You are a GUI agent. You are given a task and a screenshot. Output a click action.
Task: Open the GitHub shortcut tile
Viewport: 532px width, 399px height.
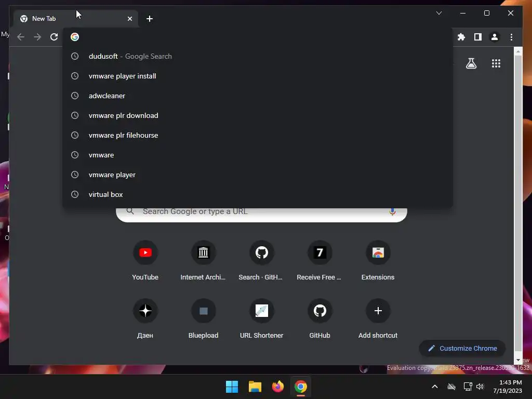tap(320, 318)
